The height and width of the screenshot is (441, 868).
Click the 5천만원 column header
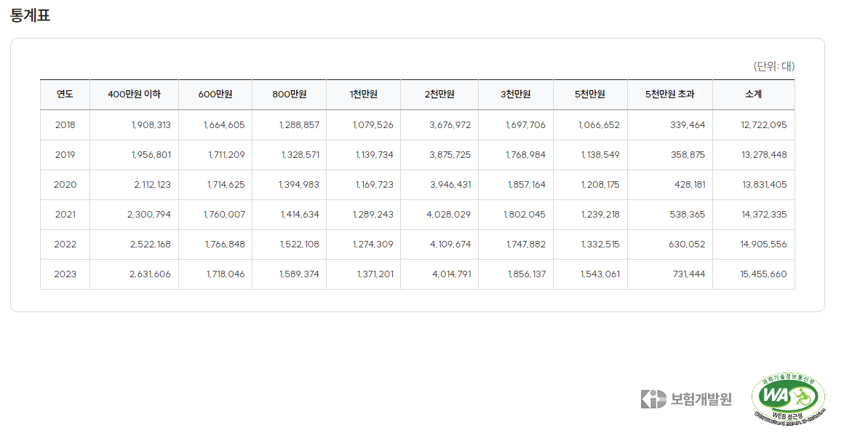point(590,94)
